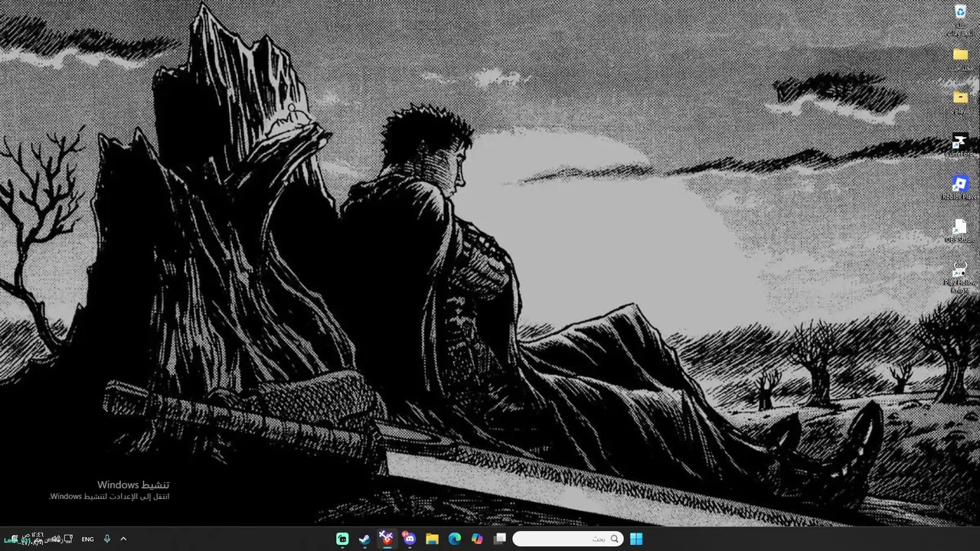Launch the Roblox Player shortcut
The width and height of the screenshot is (980, 551).
click(960, 188)
